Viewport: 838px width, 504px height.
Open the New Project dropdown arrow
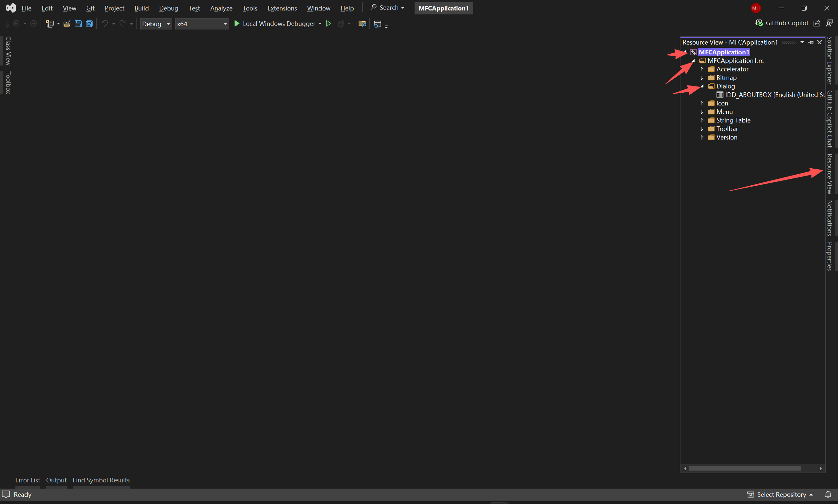click(58, 24)
